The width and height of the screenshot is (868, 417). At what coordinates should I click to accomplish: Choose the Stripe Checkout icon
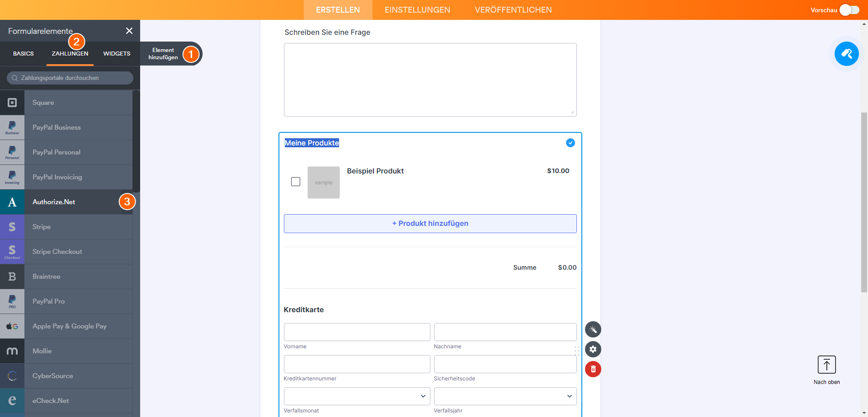coord(12,252)
